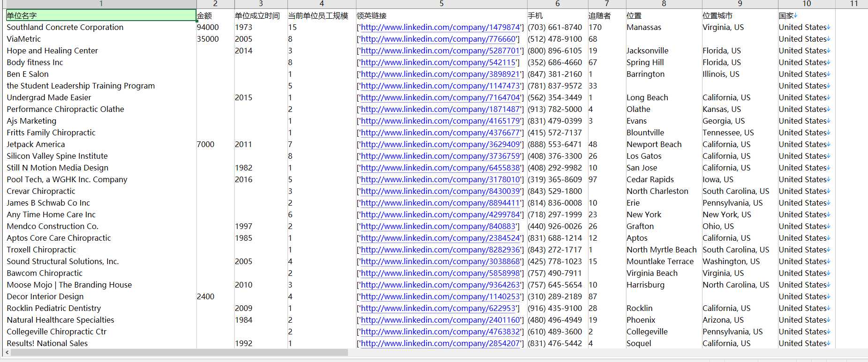Click the 当前单位员工规模 header cell
This screenshot has width=868, height=362.
pos(322,15)
